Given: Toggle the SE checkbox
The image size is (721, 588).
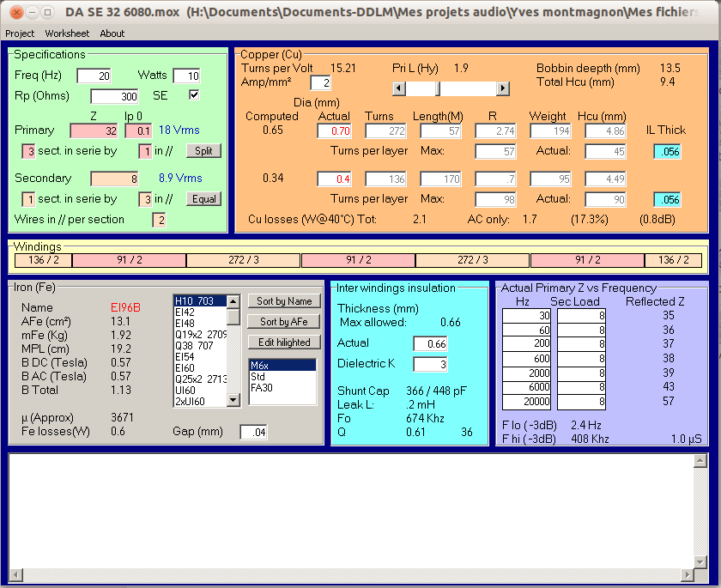Looking at the screenshot, I should [x=194, y=94].
